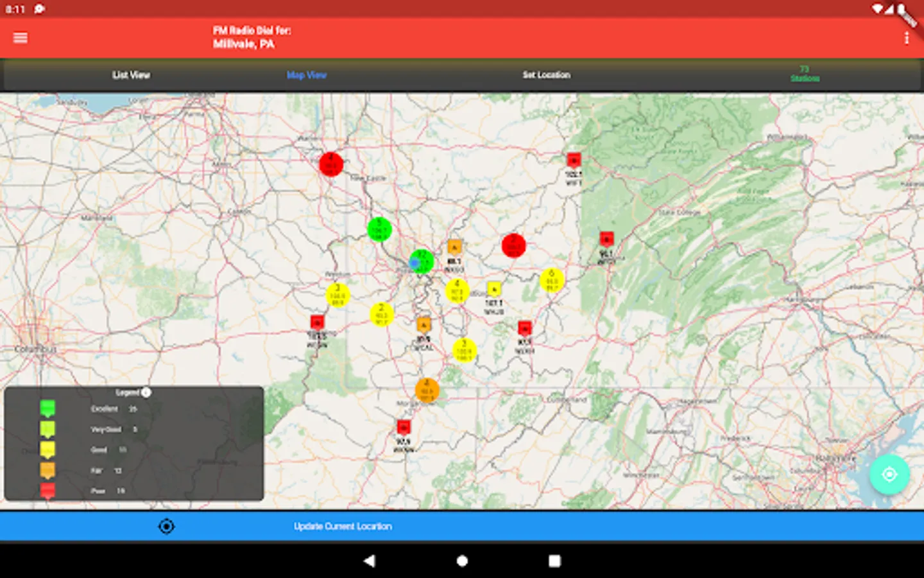This screenshot has height=578, width=924.
Task: Tap the Android recent apps button
Action: tap(554, 561)
